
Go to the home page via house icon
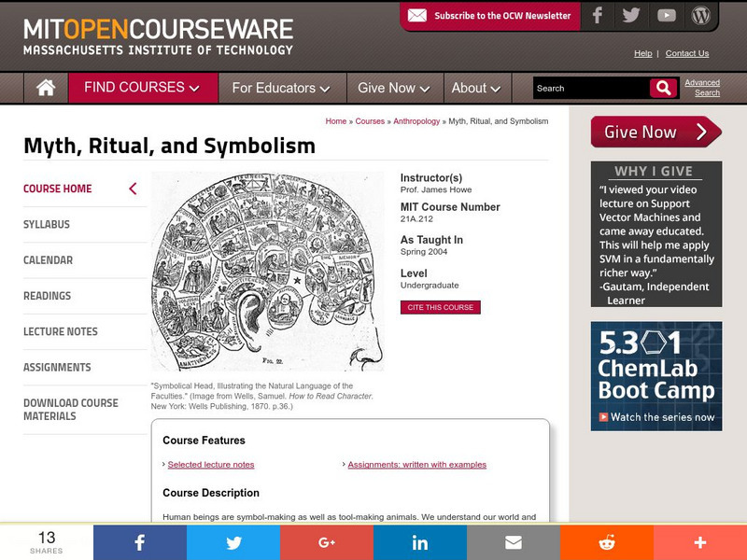click(46, 88)
